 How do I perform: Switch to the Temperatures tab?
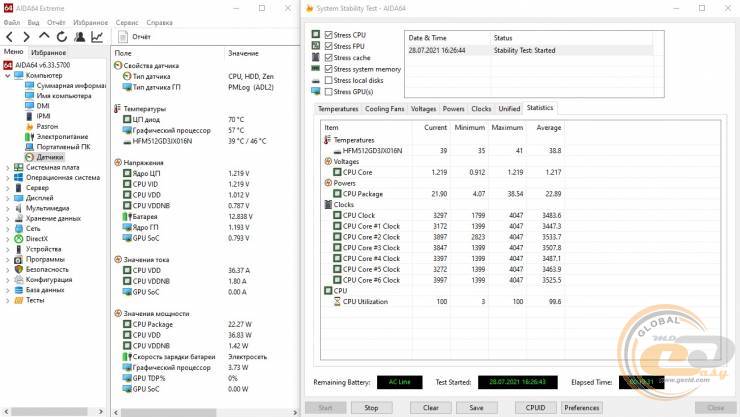[x=338, y=108]
